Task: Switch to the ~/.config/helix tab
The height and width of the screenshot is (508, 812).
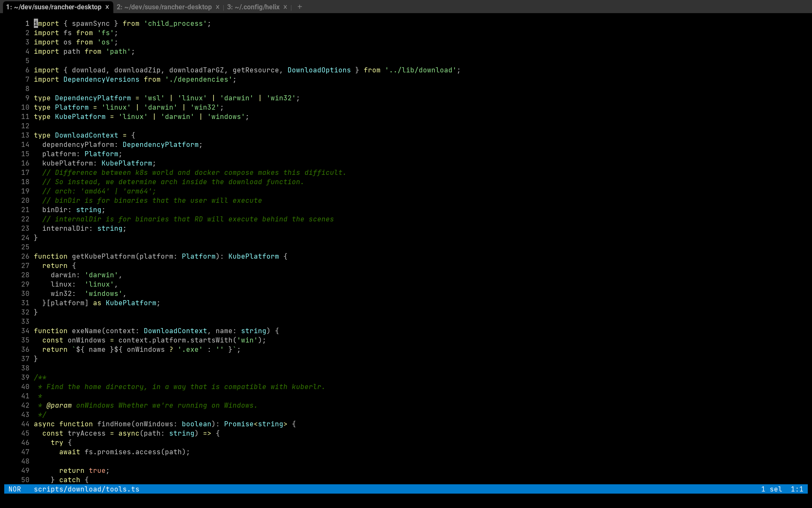Action: click(253, 7)
